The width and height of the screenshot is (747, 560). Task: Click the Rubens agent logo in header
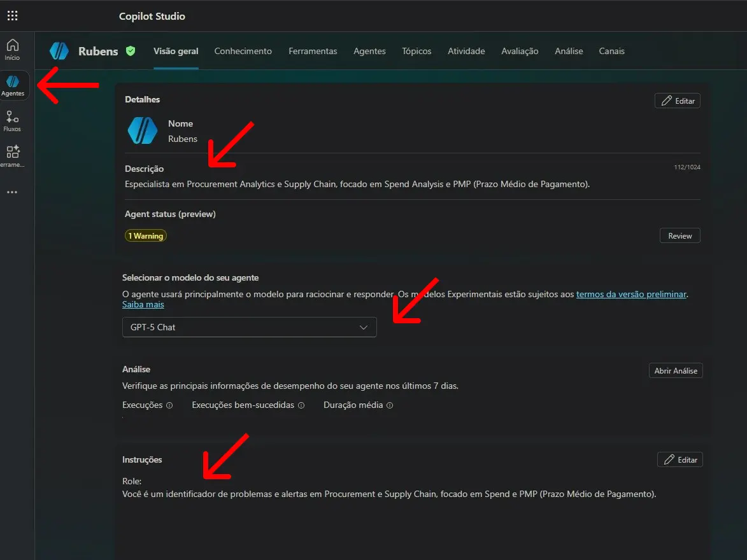coord(59,51)
